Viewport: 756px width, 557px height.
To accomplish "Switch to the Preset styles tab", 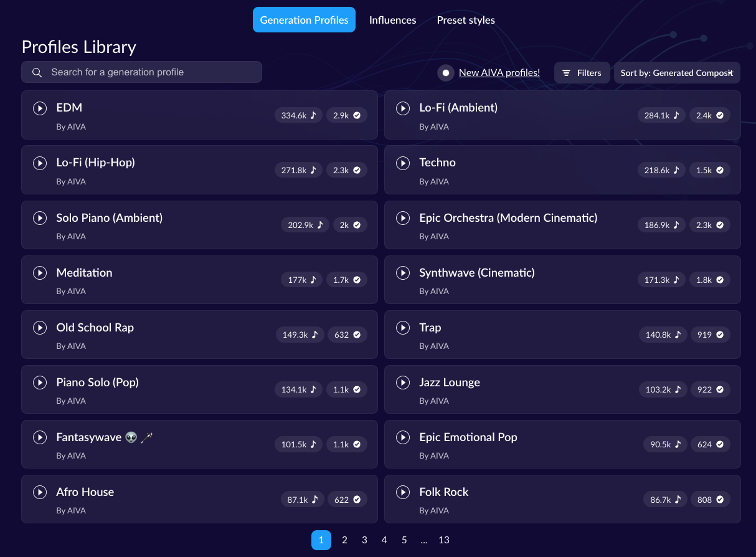I will click(x=466, y=20).
